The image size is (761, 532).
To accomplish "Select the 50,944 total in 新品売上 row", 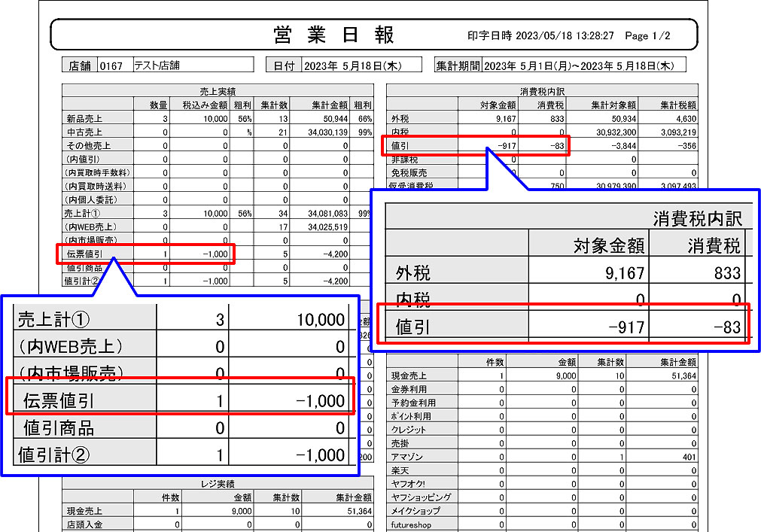I will coord(336,119).
